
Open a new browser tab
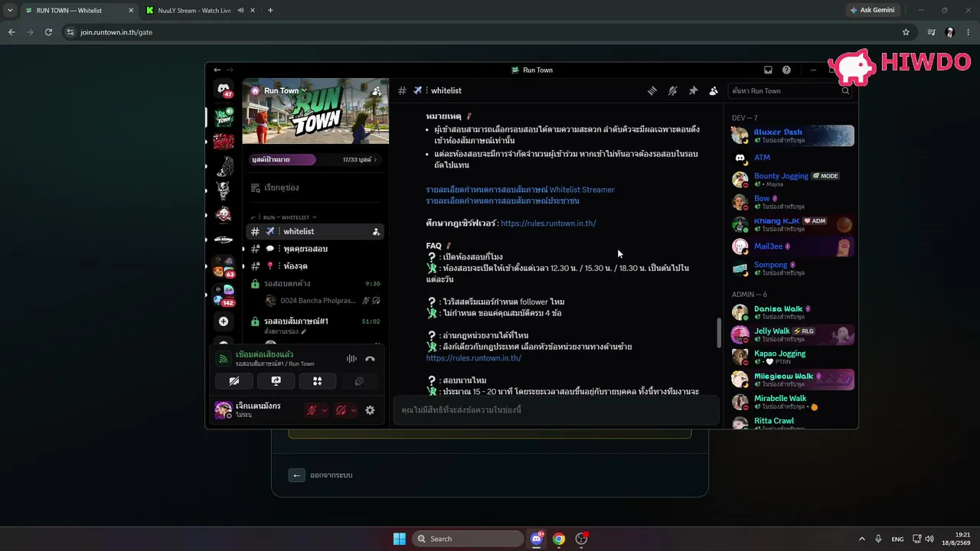[x=270, y=11]
